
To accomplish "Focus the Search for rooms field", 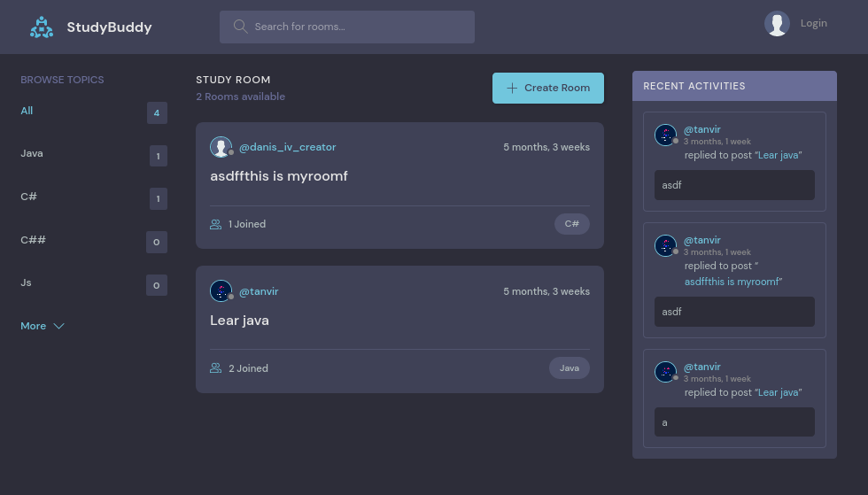I will tap(354, 27).
